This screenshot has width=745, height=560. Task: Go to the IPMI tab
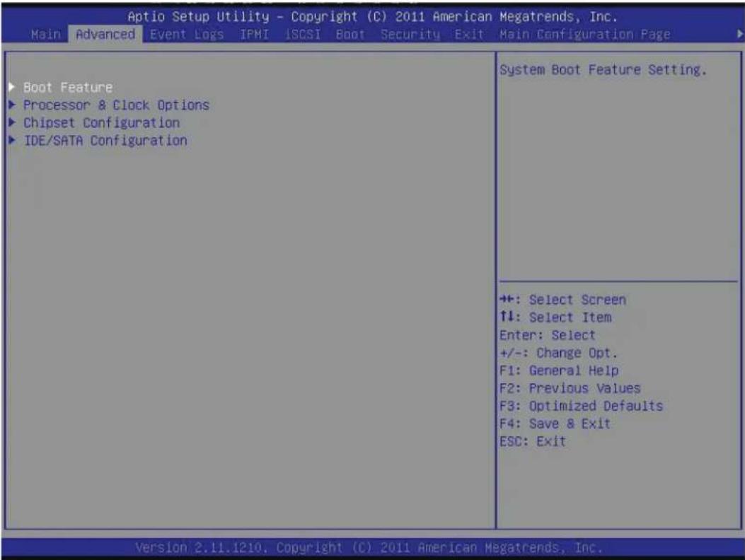pyautogui.click(x=254, y=35)
